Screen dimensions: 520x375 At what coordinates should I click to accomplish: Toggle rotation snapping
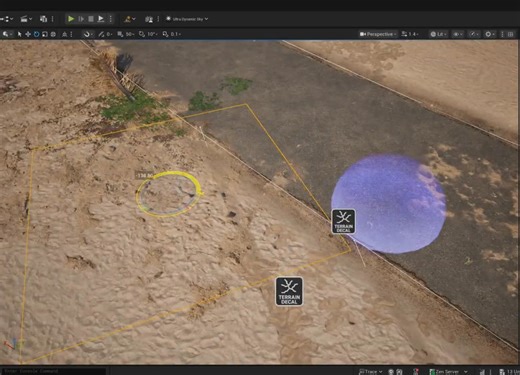[x=142, y=34]
